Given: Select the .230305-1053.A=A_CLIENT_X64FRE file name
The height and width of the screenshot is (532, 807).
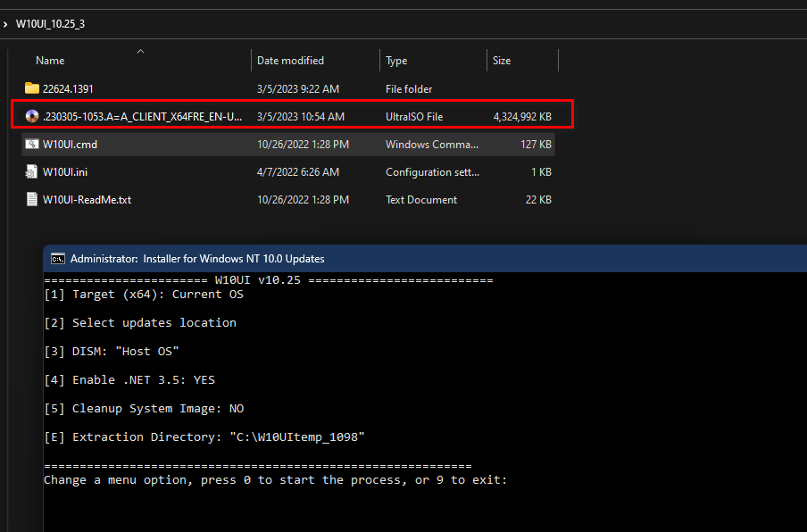Looking at the screenshot, I should point(142,117).
